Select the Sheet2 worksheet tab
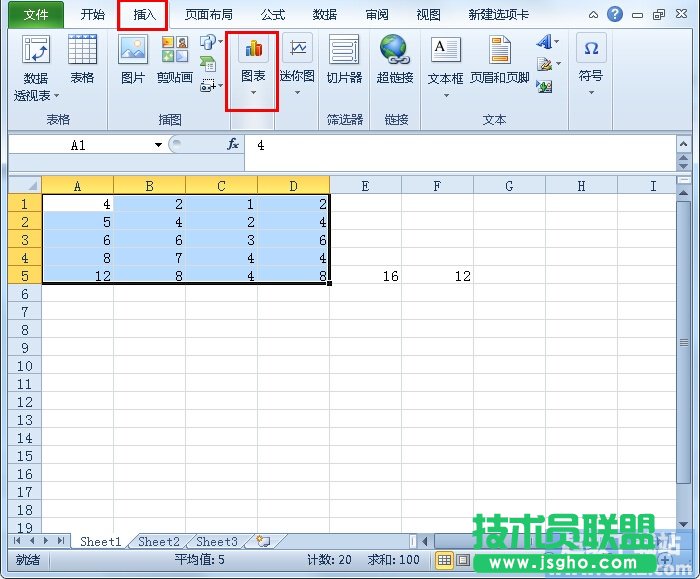This screenshot has width=700, height=579. (x=158, y=542)
